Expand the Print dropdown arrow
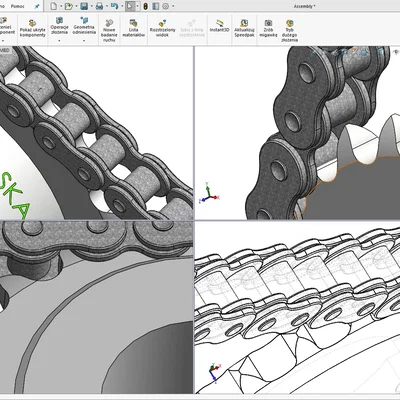The image size is (400, 400). coord(106,6)
